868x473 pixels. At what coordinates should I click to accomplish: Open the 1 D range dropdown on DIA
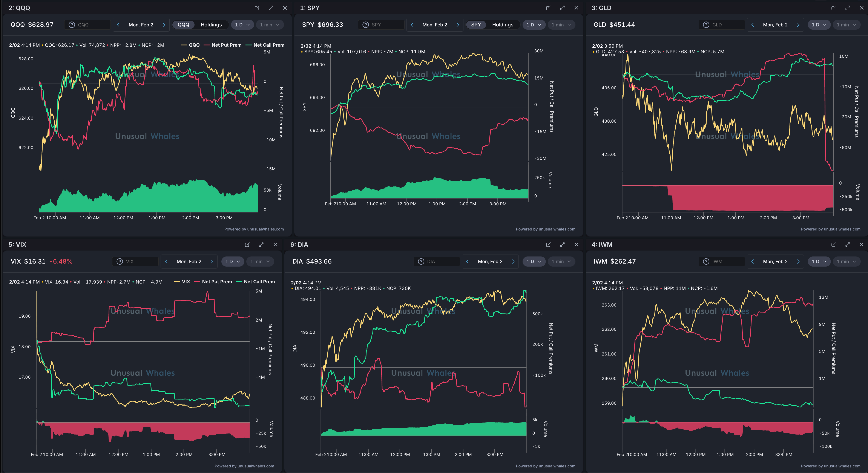click(x=534, y=262)
